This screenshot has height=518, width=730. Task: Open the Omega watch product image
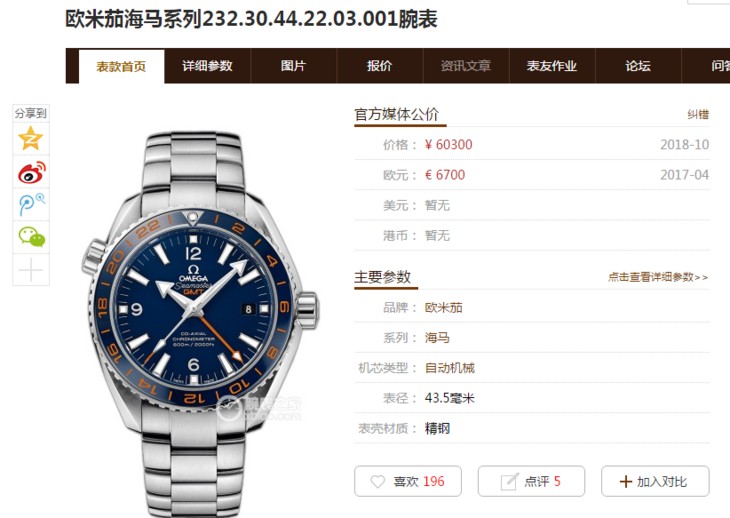(x=200, y=323)
